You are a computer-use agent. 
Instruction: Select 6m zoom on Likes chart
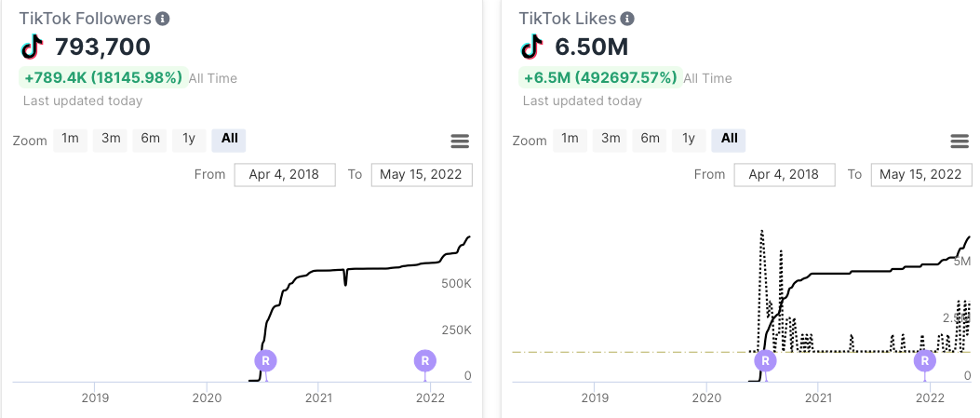click(x=650, y=139)
